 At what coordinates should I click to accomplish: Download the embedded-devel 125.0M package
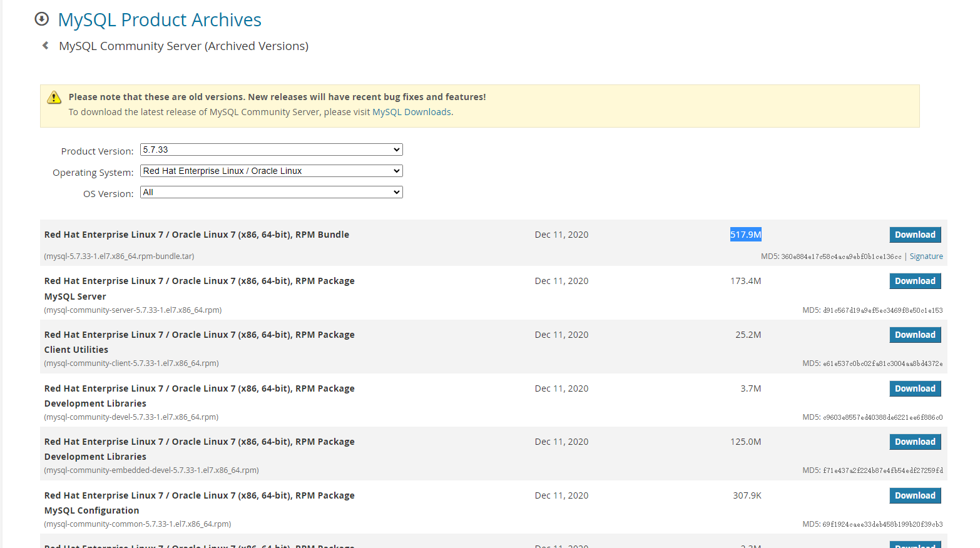tap(915, 442)
